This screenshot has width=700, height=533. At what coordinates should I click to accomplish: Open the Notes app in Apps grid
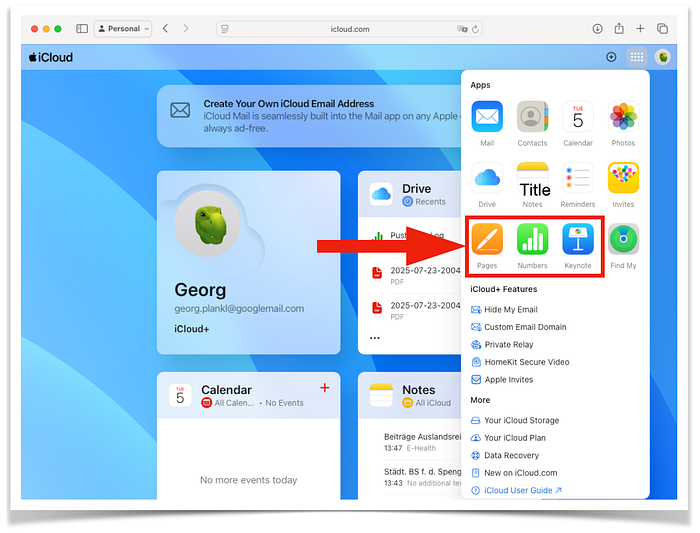point(532,178)
